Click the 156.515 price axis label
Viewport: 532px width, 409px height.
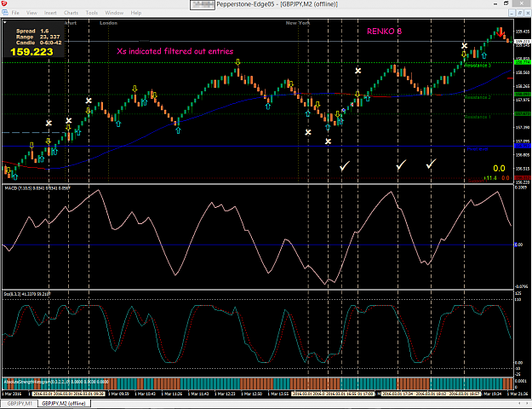point(523,169)
